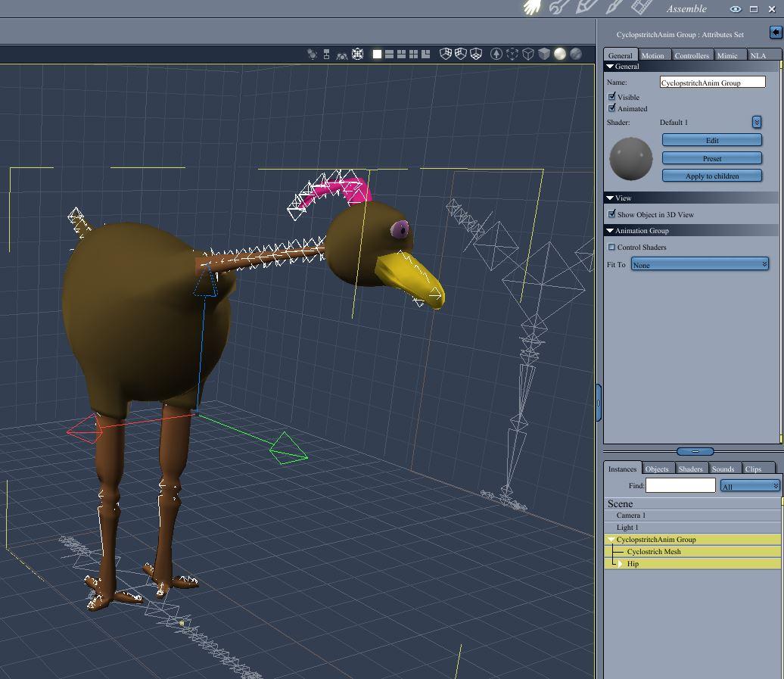This screenshot has height=679, width=784.
Task: Switch to the Controllers tab
Action: pos(692,55)
